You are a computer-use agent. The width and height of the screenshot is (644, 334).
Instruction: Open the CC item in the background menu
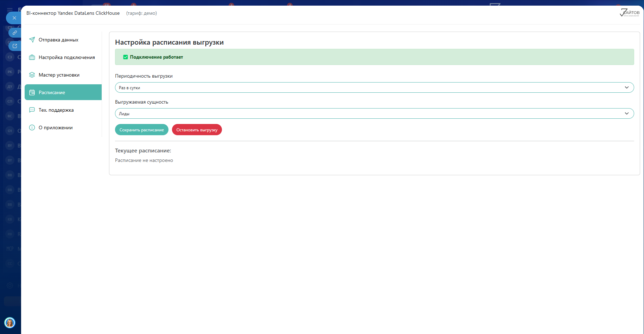10,264
